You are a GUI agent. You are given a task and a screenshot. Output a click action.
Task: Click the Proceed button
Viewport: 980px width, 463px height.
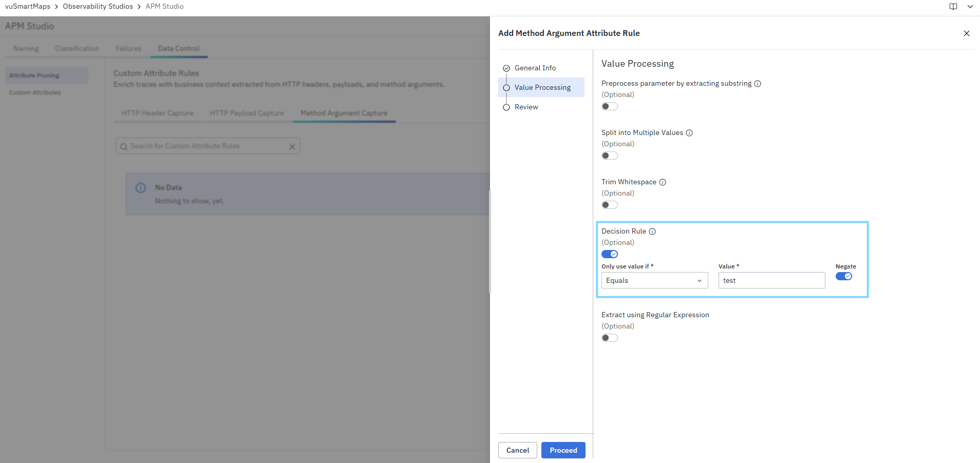pos(563,450)
